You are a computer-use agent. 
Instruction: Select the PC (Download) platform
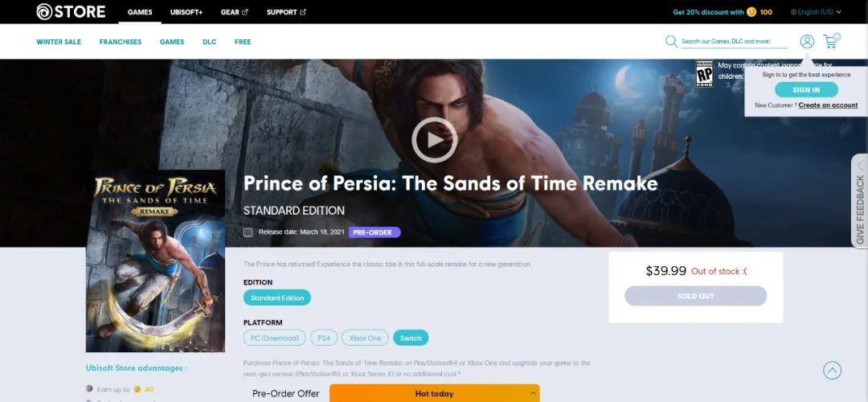tap(275, 338)
